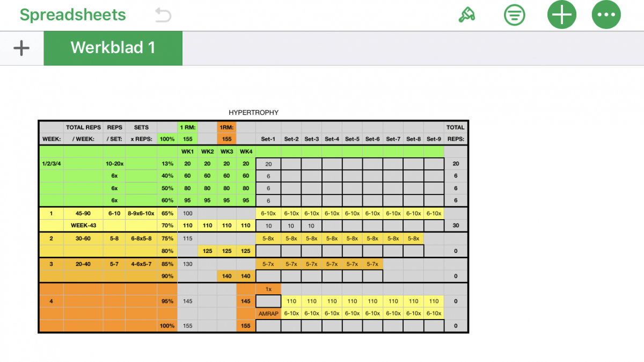Open the paintbrush format tool
The image size is (644, 362).
466,15
